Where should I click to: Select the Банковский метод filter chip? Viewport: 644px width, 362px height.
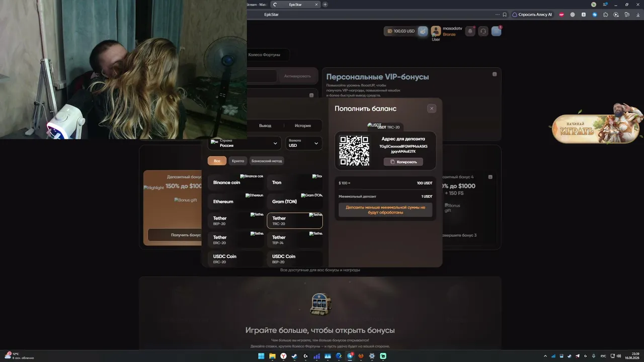[267, 161]
